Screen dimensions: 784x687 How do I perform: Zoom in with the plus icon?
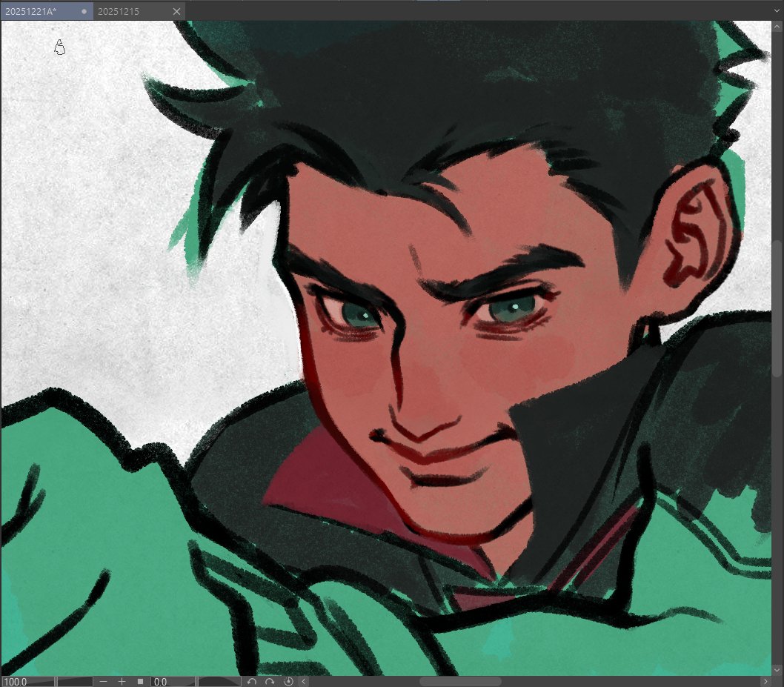(122, 682)
